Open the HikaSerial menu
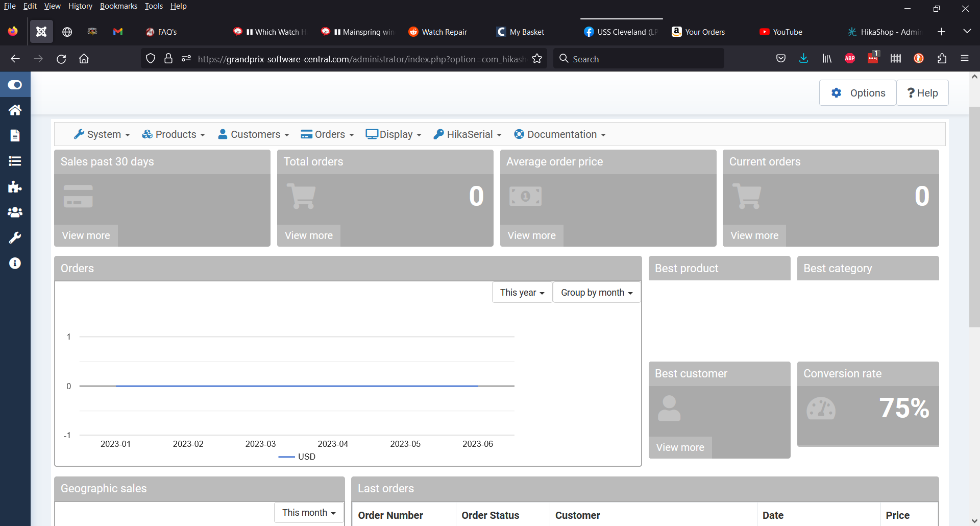Viewport: 980px width, 526px height. click(x=468, y=134)
